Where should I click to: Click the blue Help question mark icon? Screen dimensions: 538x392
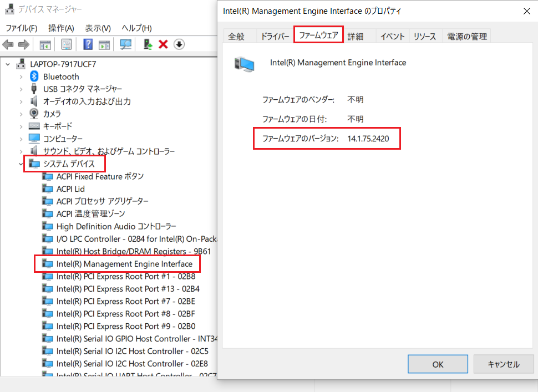coord(88,44)
